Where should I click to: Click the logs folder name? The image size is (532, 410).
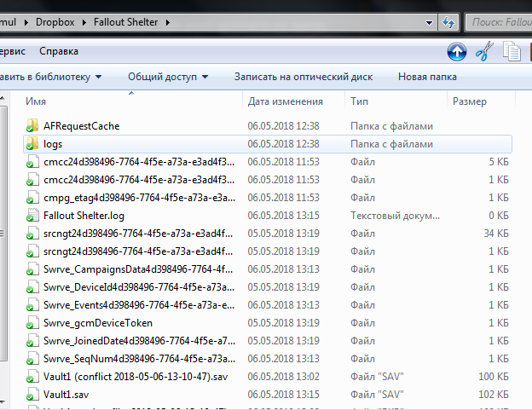click(53, 144)
